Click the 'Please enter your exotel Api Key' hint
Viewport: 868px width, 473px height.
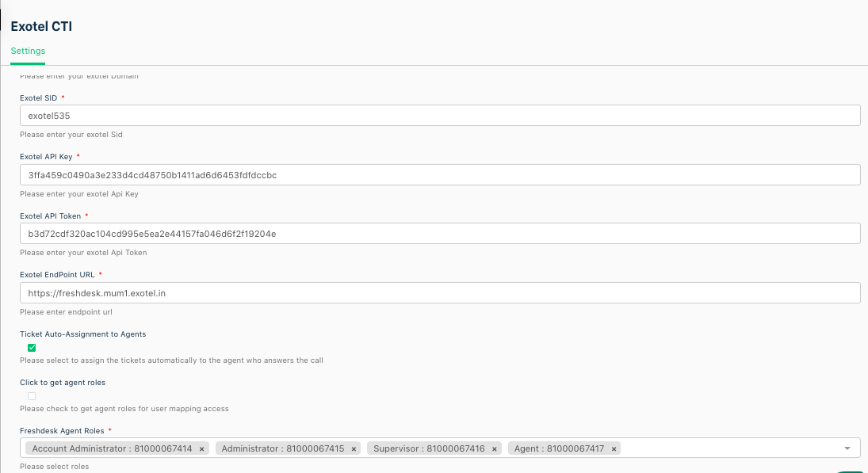(79, 193)
